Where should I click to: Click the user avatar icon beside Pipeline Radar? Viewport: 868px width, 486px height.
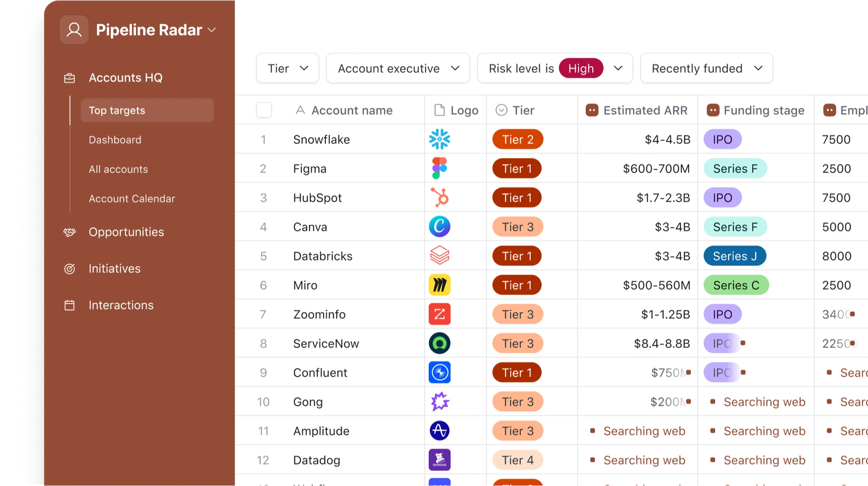tap(74, 30)
